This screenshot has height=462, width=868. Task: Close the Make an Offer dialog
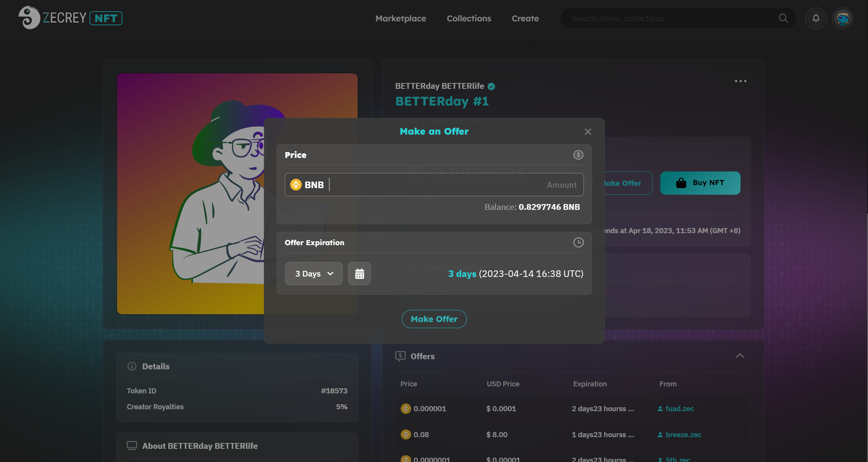588,132
